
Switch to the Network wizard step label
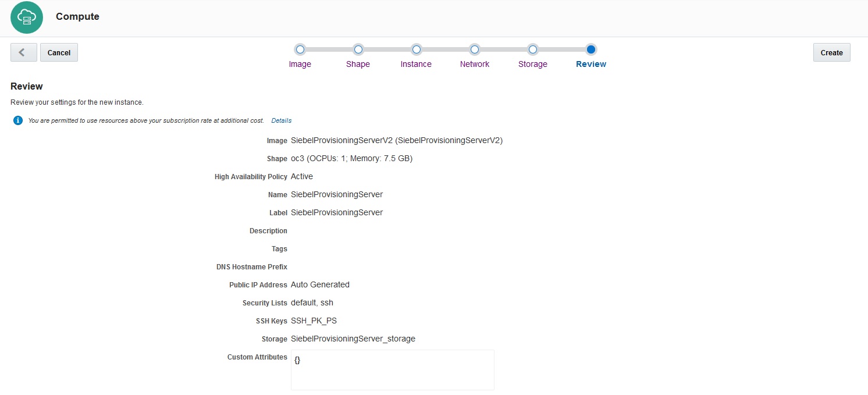(475, 64)
